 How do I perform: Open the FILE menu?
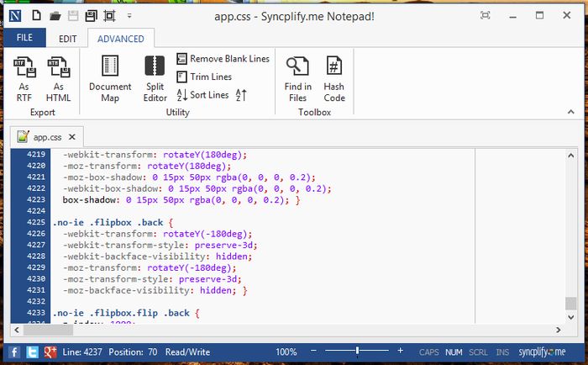point(24,39)
